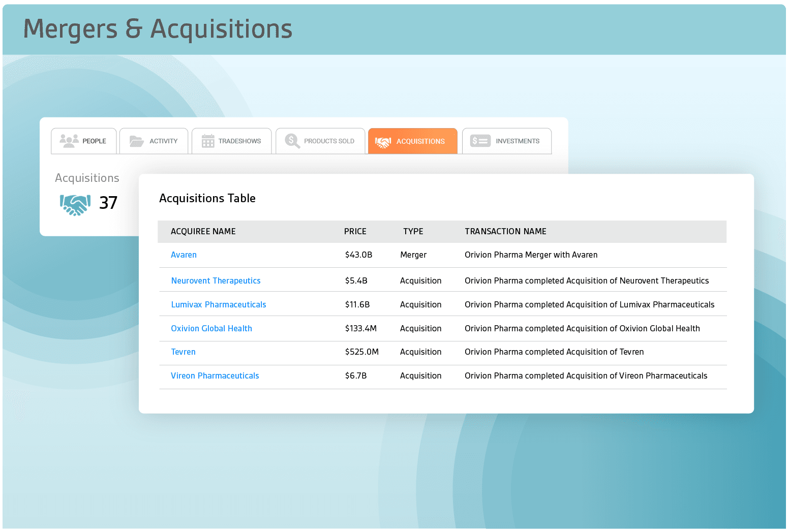Switch to the PEOPLE tab
This screenshot has width=788, height=532.
[84, 141]
